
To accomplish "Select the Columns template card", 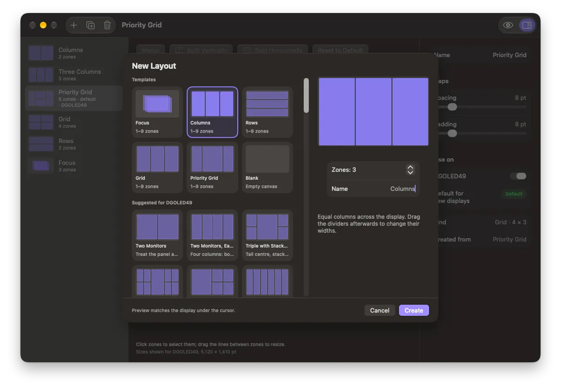I will tap(212, 112).
